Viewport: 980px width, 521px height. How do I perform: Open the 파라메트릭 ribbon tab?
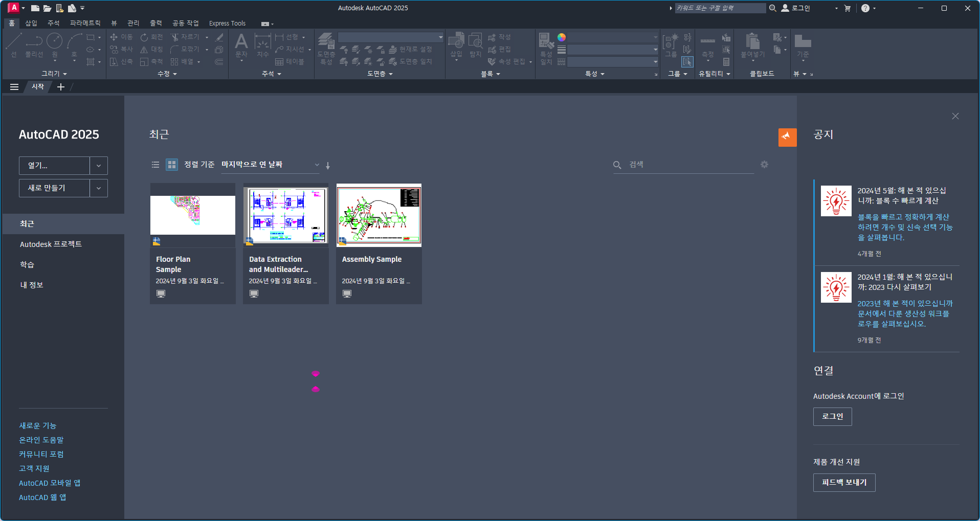(85, 23)
